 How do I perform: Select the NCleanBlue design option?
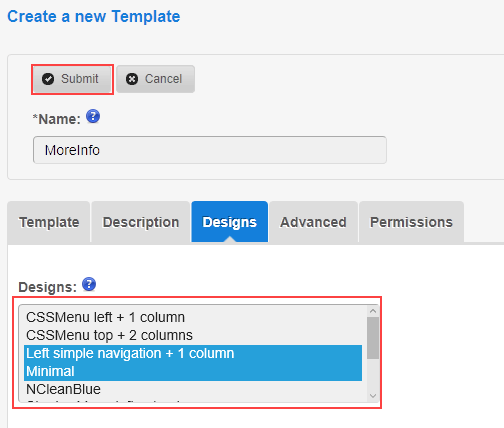pos(193,389)
